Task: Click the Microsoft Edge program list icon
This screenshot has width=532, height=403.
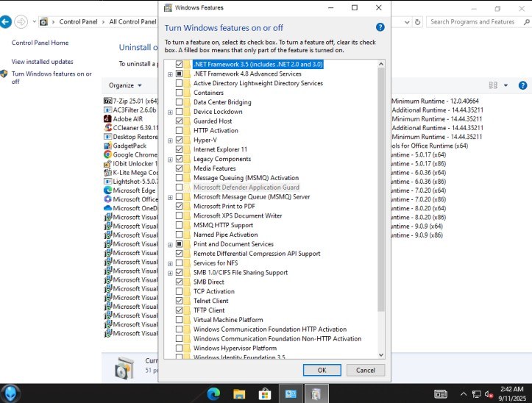Action: coord(107,190)
